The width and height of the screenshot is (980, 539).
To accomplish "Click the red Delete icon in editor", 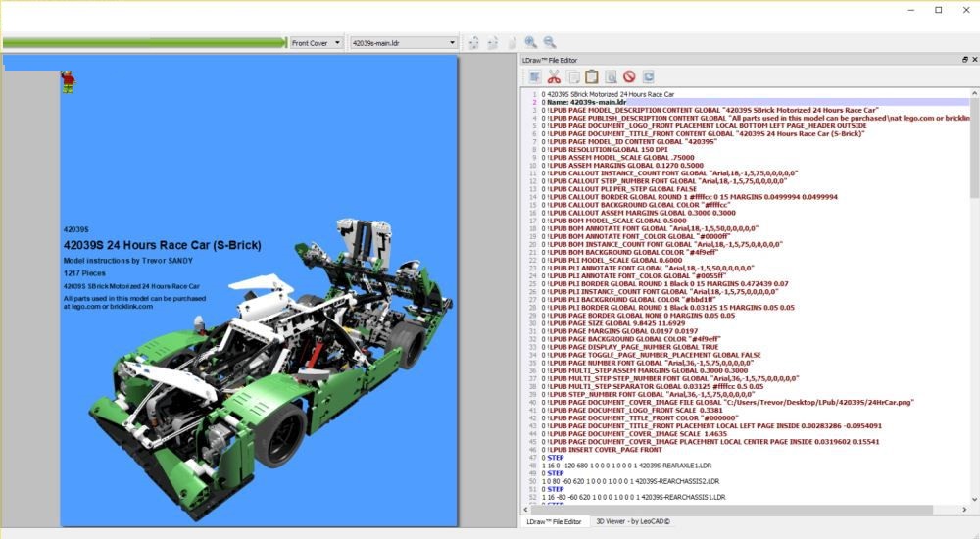I will pyautogui.click(x=629, y=76).
